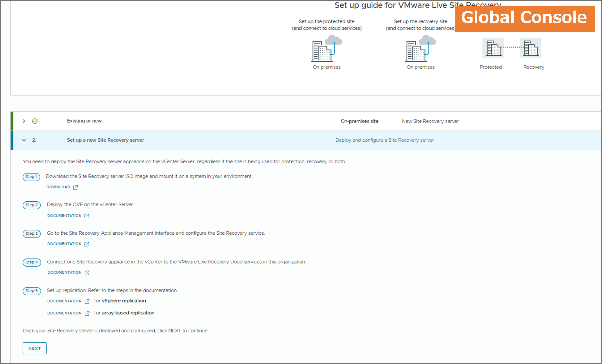Click external link icon under Step 2
The image size is (602, 364).
coord(87,216)
